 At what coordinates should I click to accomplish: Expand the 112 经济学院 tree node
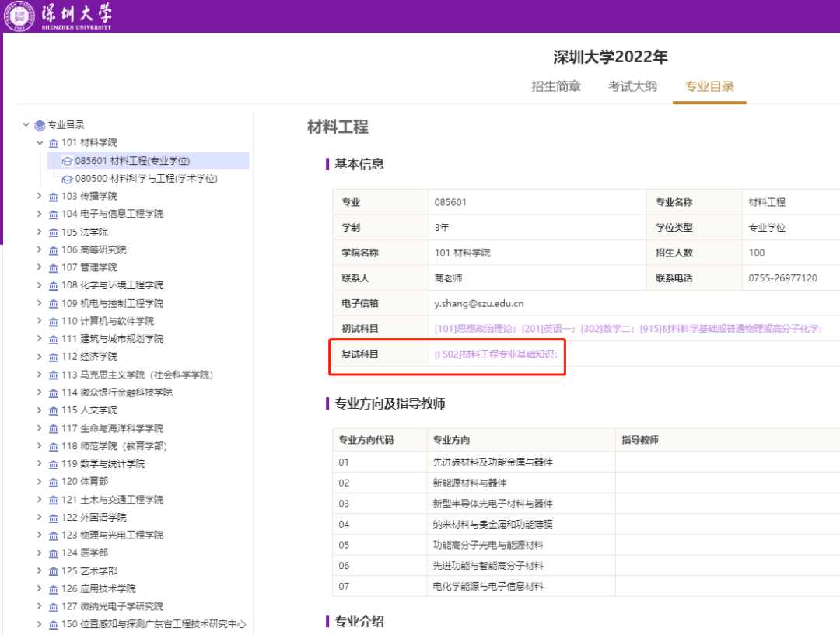40,357
